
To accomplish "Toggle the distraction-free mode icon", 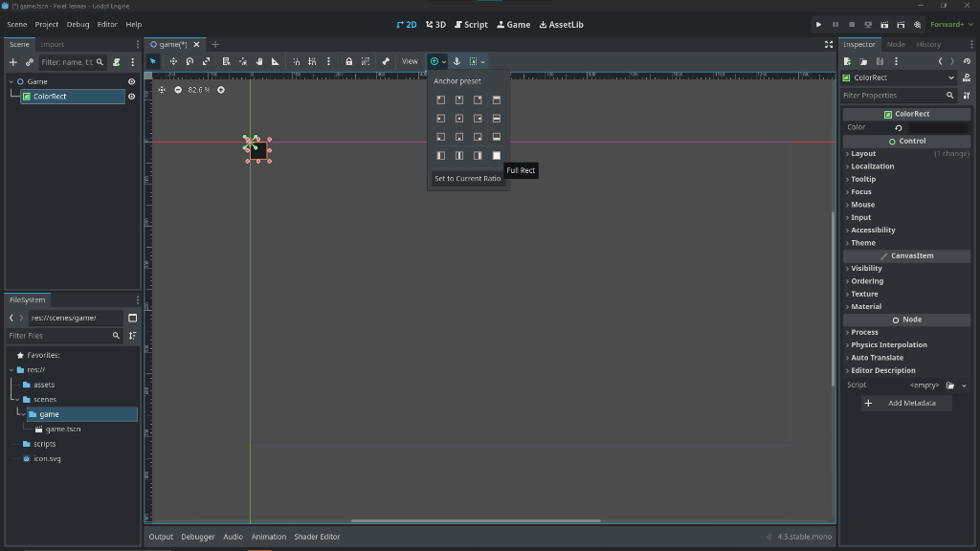I will [x=829, y=44].
